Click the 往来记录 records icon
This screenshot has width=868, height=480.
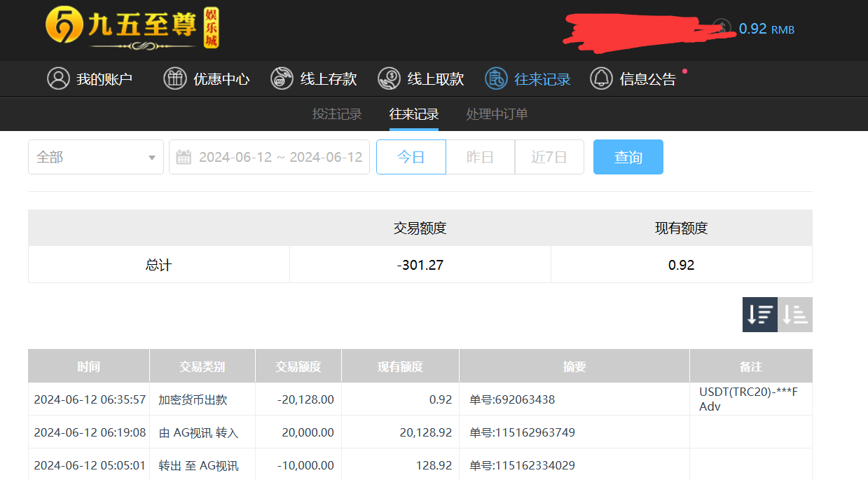pyautogui.click(x=496, y=78)
